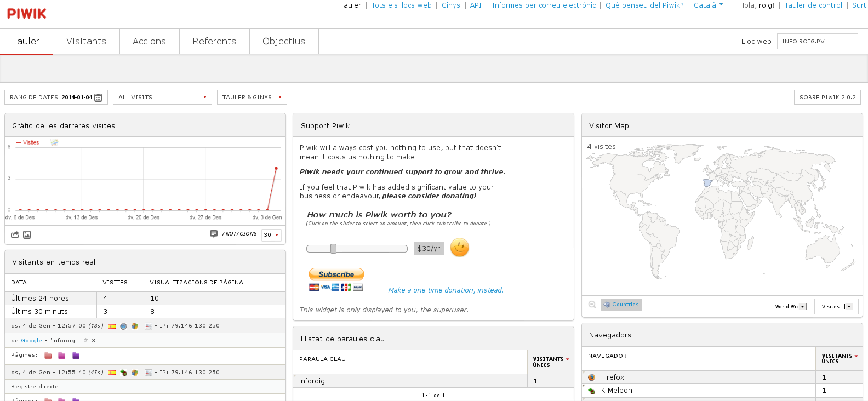868x401 pixels.
Task: Open the Lloc web site selector
Action: point(817,42)
